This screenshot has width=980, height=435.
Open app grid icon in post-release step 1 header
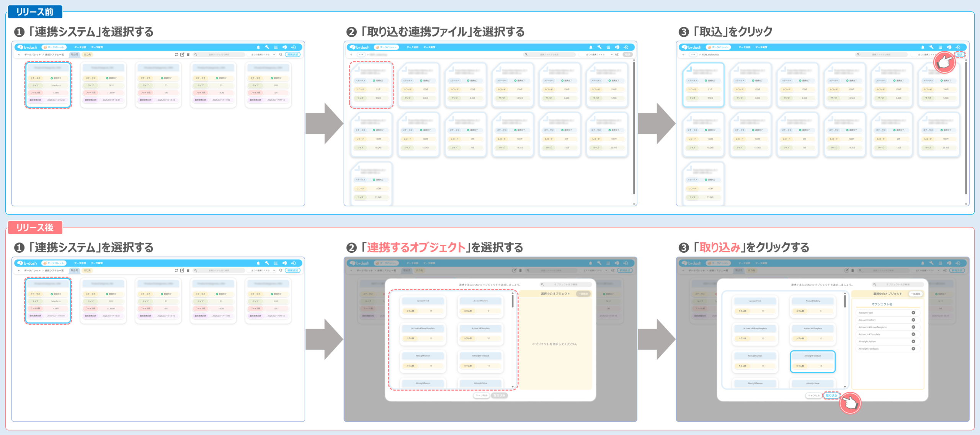pyautogui.click(x=276, y=263)
